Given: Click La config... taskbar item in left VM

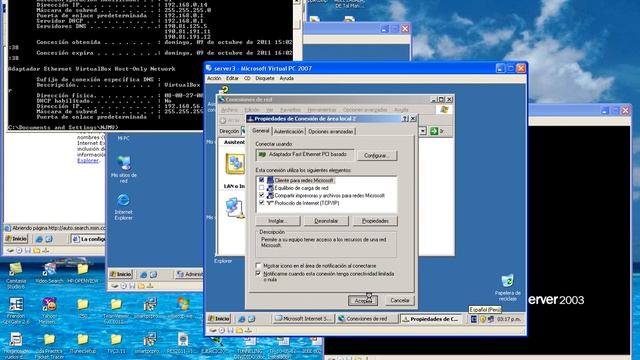Looking at the screenshot, I should click(x=88, y=239).
